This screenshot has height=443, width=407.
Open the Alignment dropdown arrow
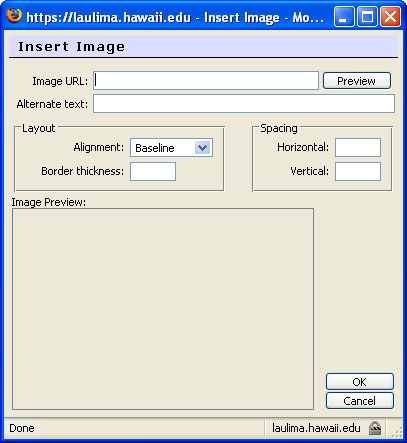203,147
